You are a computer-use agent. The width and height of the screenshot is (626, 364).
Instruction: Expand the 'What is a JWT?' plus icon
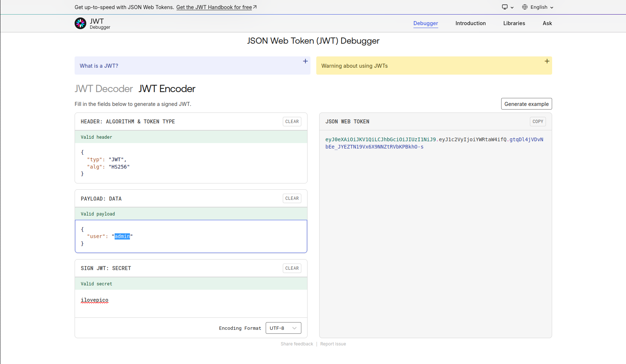pos(305,61)
